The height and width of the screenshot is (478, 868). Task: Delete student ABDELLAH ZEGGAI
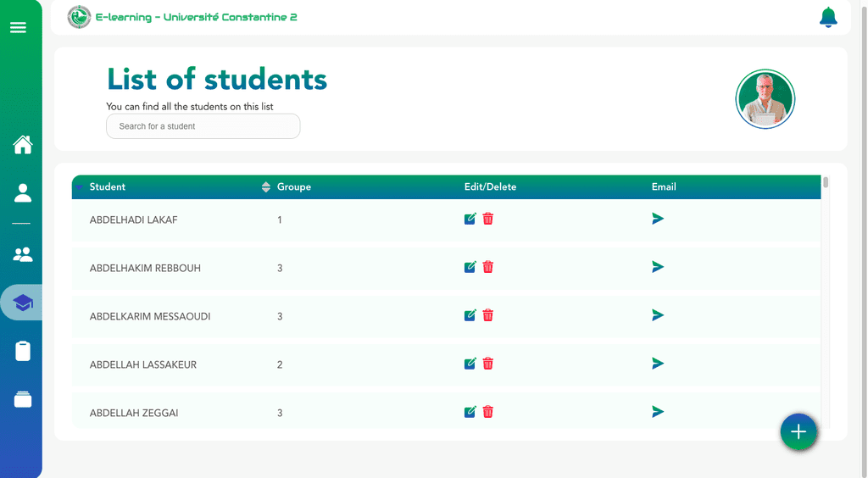click(x=487, y=412)
